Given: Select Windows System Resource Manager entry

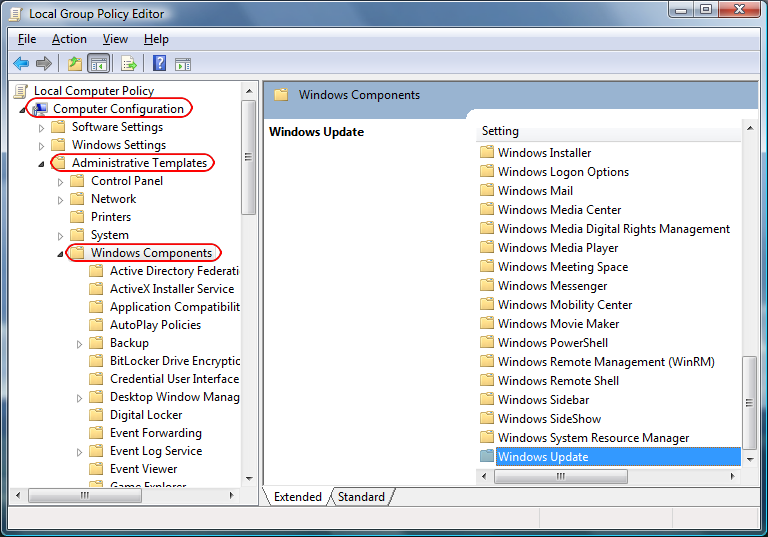Looking at the screenshot, I should click(x=593, y=438).
